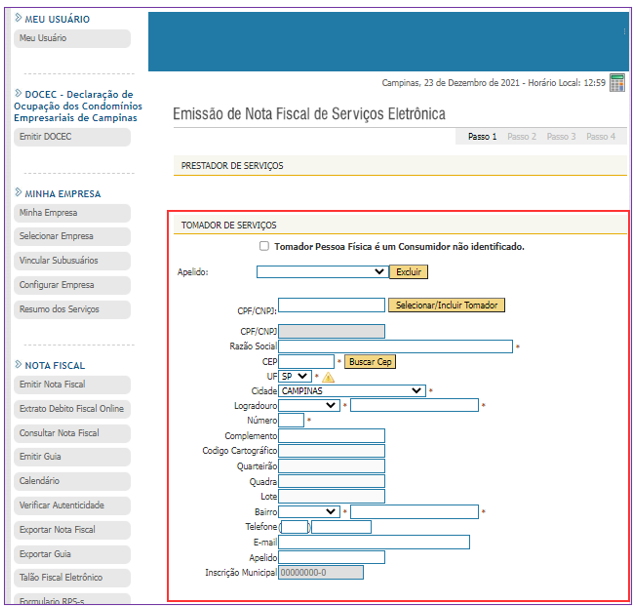Click the Buscar Cep button
This screenshot has width=636, height=610.
pos(370,361)
